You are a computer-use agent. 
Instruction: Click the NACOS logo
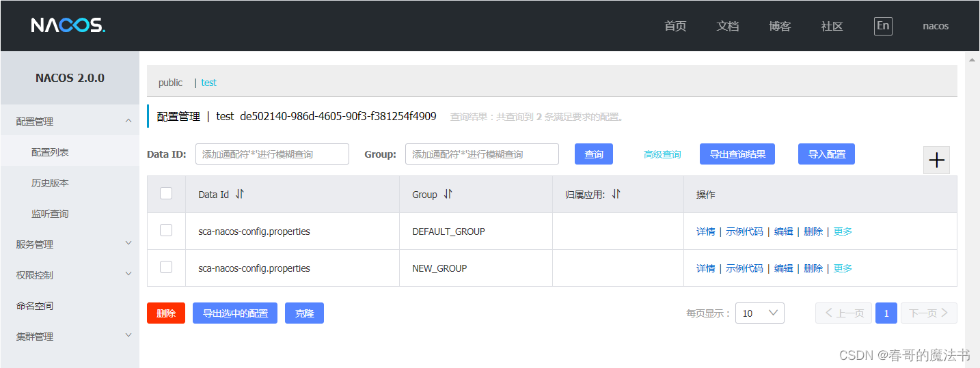pyautogui.click(x=68, y=26)
